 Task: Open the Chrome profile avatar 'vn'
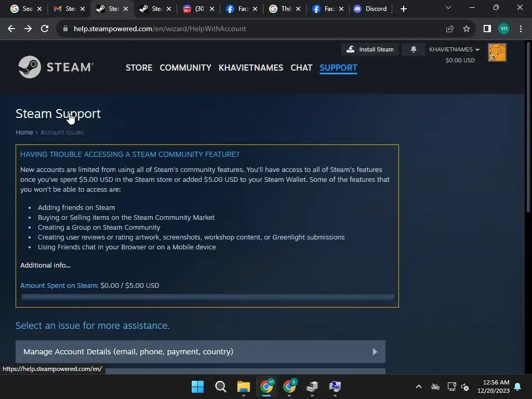pyautogui.click(x=504, y=29)
